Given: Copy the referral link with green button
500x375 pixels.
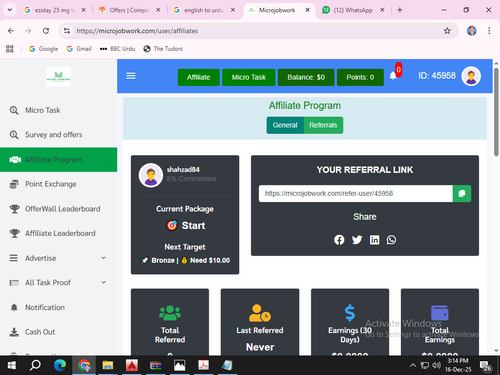Looking at the screenshot, I should click(462, 193).
